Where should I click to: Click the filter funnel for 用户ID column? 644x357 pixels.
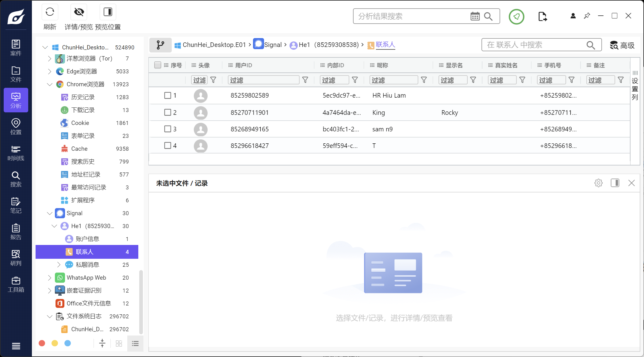point(305,80)
